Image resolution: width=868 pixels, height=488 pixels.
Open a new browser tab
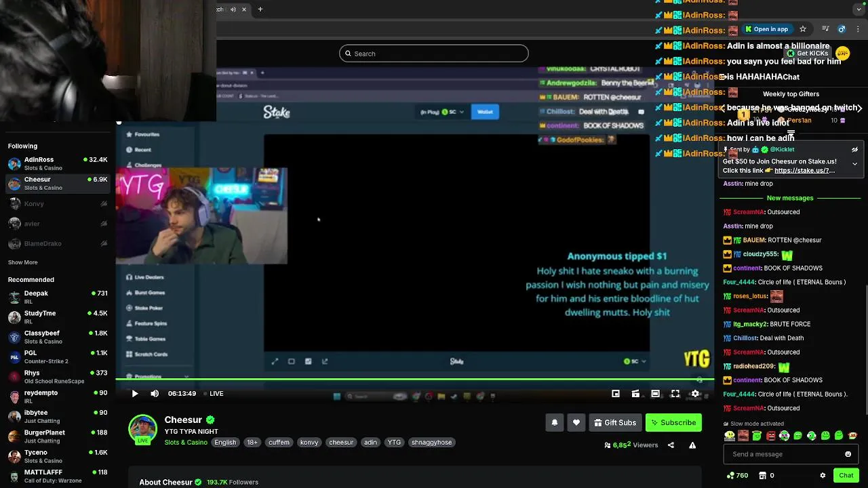tap(260, 9)
